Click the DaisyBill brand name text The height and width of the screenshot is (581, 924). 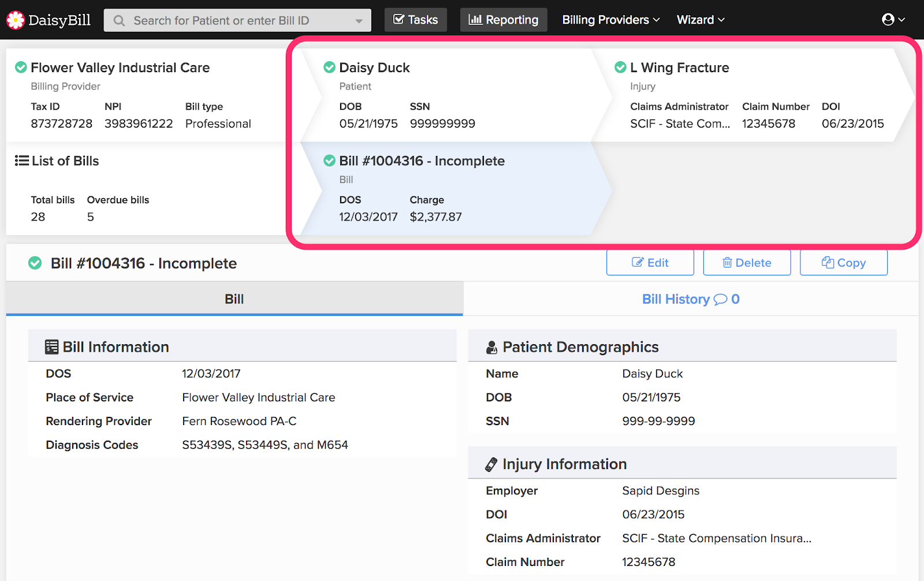59,20
